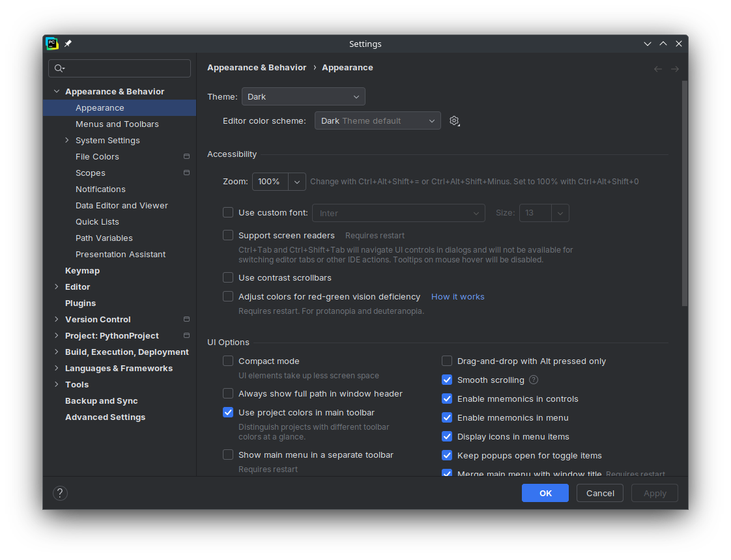Click the help question mark button

pos(60,493)
